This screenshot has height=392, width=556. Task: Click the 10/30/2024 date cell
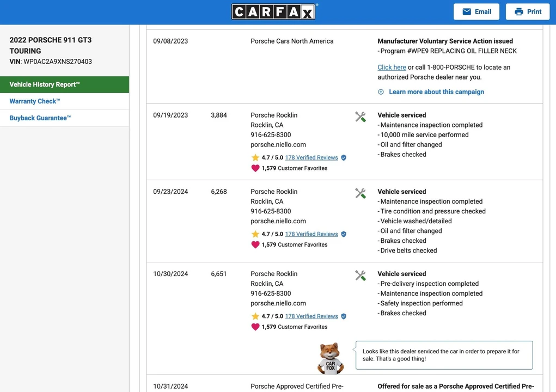pos(170,274)
